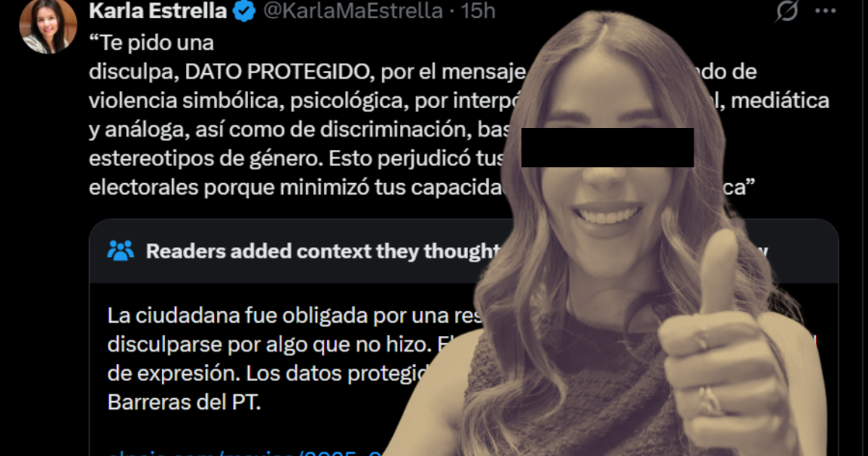Open Karla Estrella's profile avatar
This screenshot has width=868, height=456.
(48, 26)
